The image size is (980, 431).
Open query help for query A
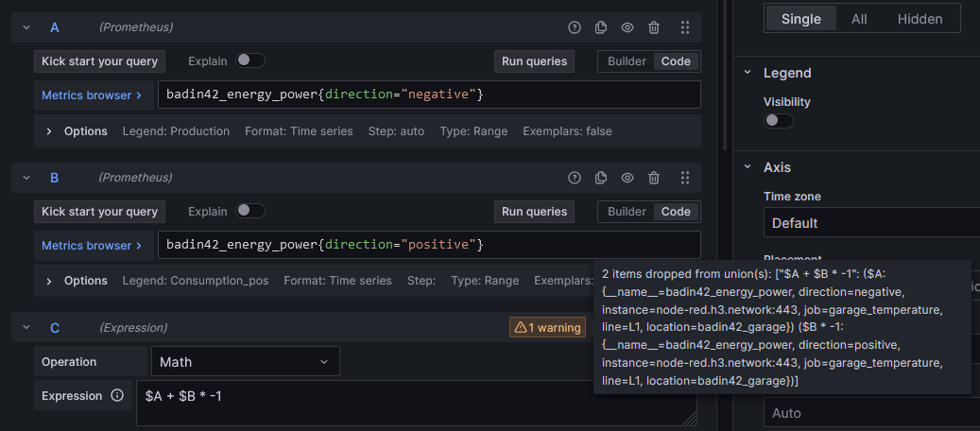tap(575, 27)
